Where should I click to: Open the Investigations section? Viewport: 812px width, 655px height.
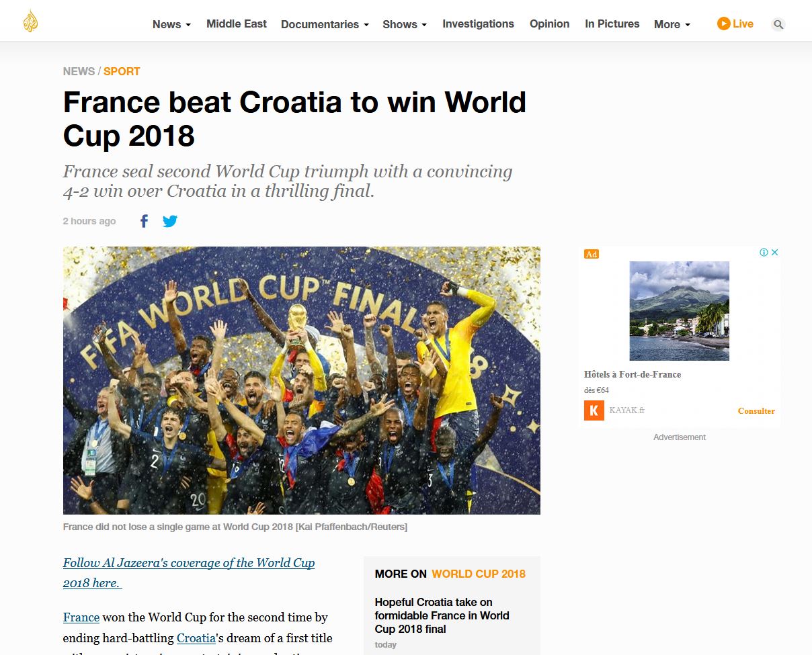coord(478,24)
